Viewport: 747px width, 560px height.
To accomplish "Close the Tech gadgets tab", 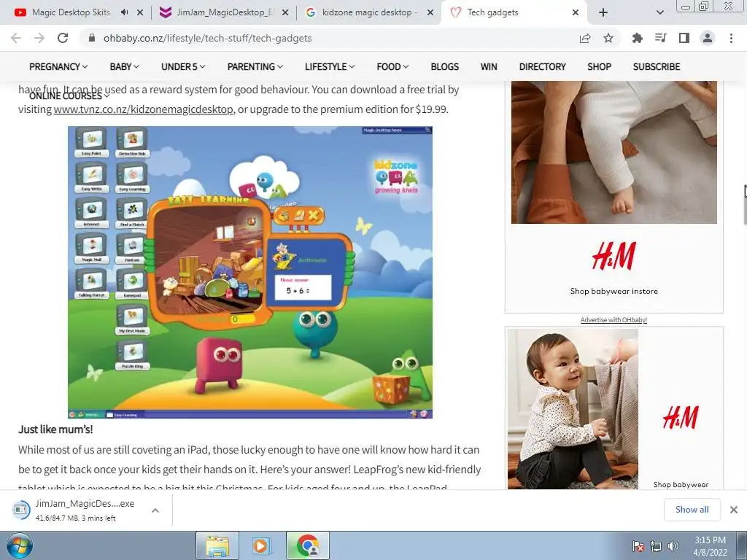I will pos(576,12).
